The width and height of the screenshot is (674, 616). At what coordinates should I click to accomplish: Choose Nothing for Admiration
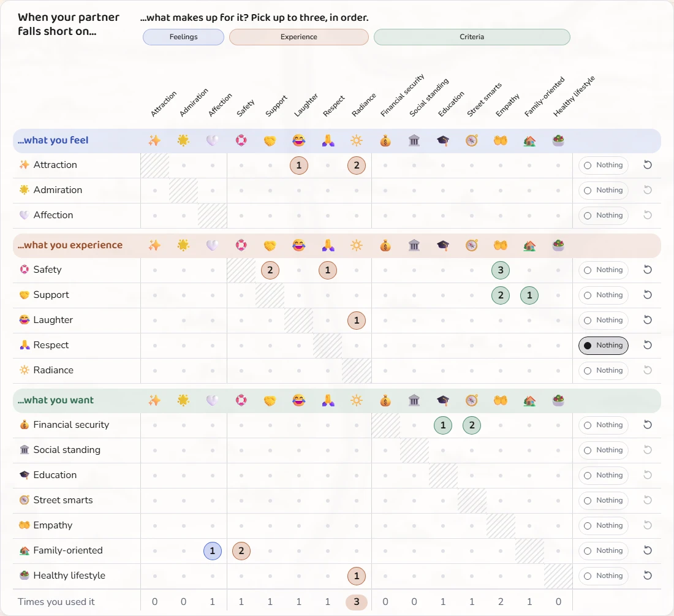[x=604, y=191]
